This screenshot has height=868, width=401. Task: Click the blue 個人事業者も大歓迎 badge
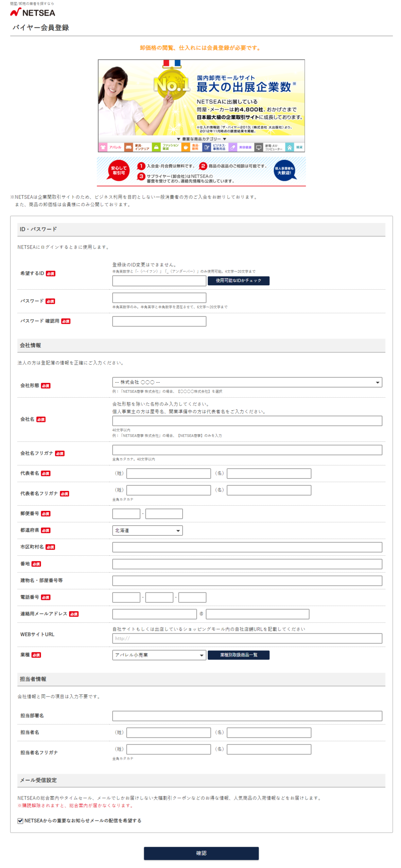point(285,171)
